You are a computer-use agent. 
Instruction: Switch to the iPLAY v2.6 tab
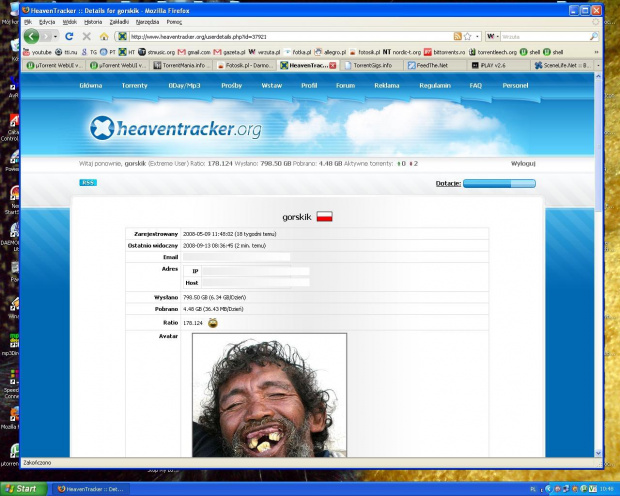(x=499, y=65)
